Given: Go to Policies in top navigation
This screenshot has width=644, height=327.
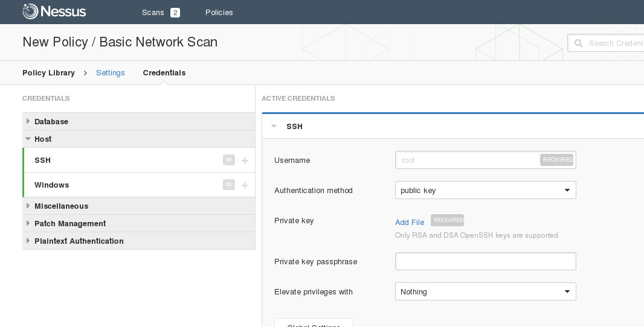Looking at the screenshot, I should (x=219, y=13).
